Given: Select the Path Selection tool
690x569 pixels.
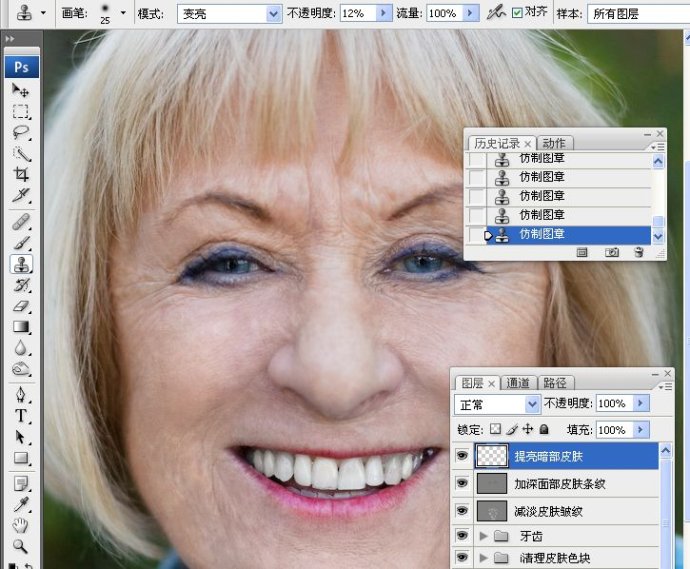Looking at the screenshot, I should pyautogui.click(x=20, y=437).
